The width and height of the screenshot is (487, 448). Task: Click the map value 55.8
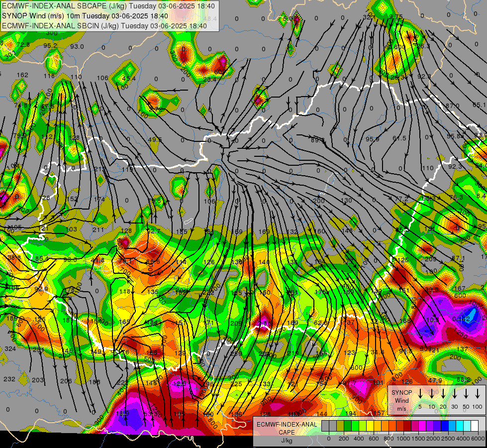tap(454, 136)
